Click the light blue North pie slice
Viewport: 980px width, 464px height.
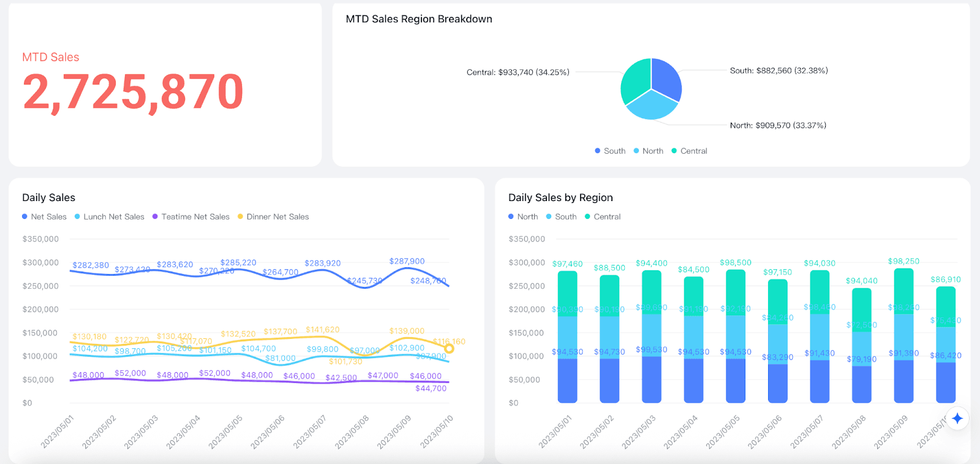pyautogui.click(x=652, y=107)
